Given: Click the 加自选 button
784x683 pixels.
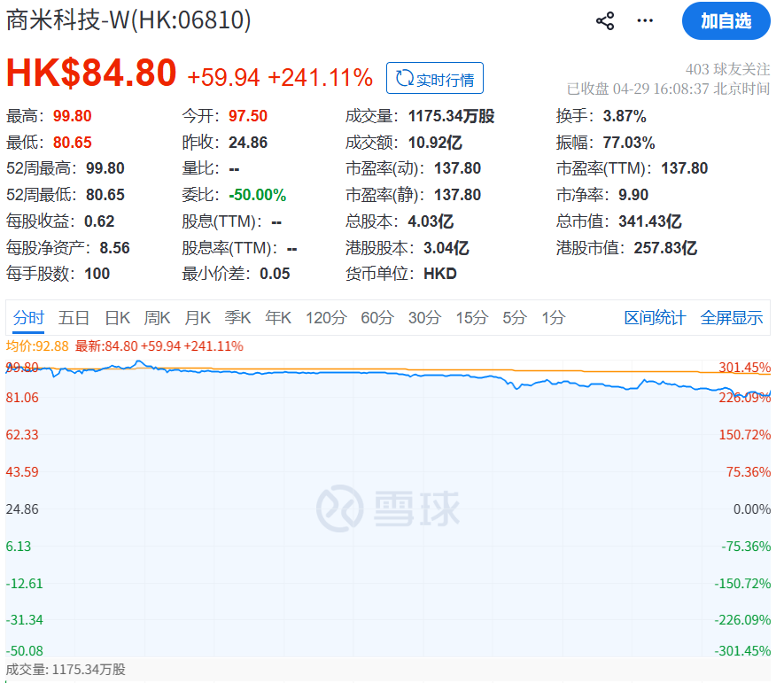Looking at the screenshot, I should [726, 21].
